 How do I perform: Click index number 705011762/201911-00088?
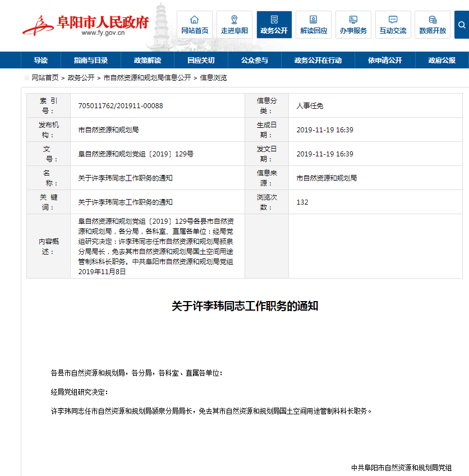coord(121,105)
